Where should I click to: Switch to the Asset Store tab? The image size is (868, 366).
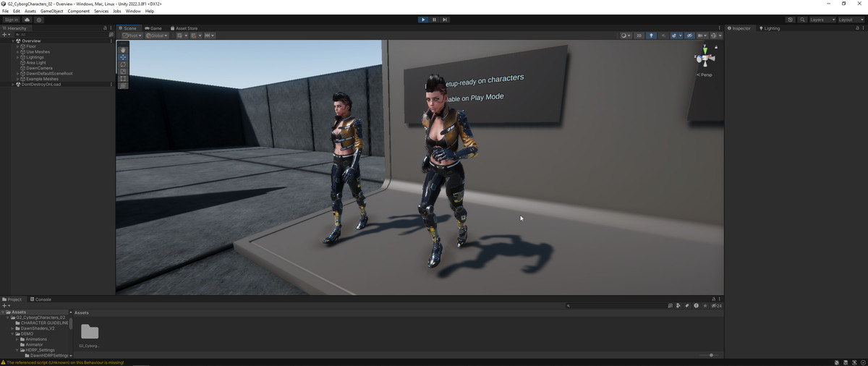click(x=184, y=28)
